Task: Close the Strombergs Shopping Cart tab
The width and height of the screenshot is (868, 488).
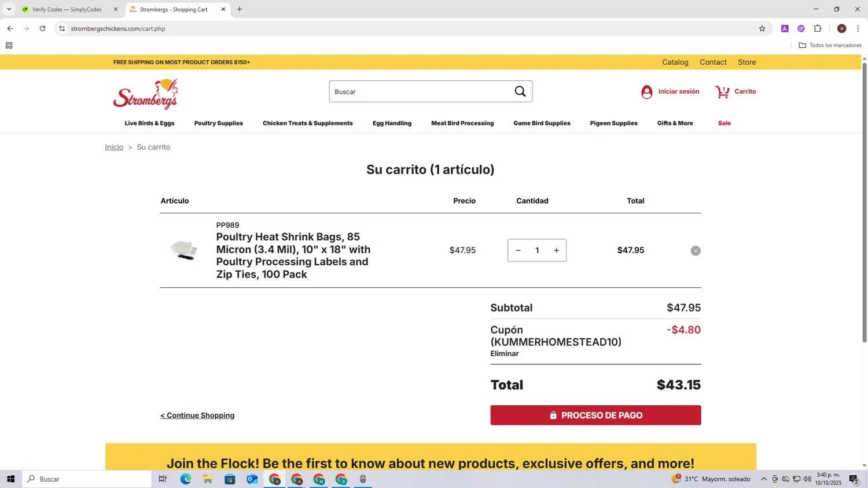Action: (223, 9)
